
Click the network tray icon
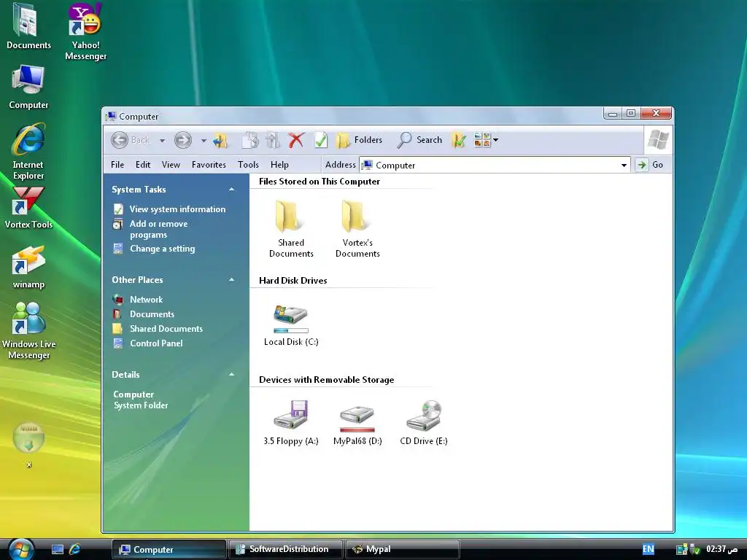click(682, 550)
